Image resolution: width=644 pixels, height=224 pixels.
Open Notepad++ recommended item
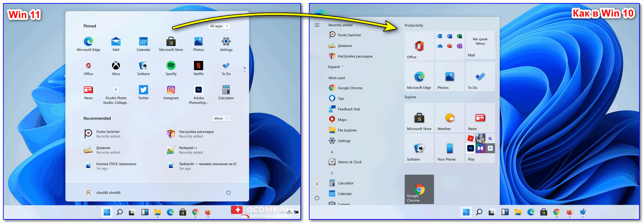pos(185,150)
